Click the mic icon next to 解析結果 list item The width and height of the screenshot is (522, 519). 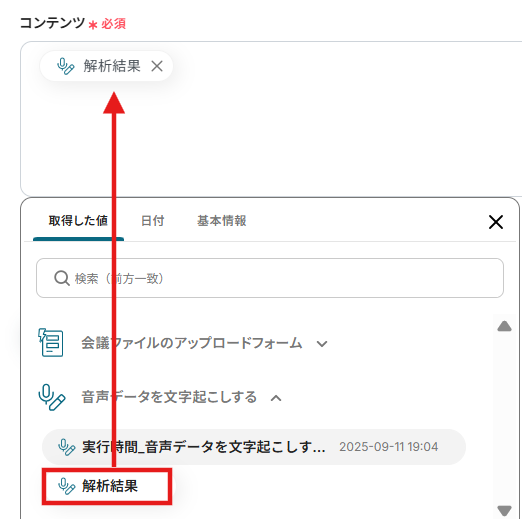[x=66, y=486]
